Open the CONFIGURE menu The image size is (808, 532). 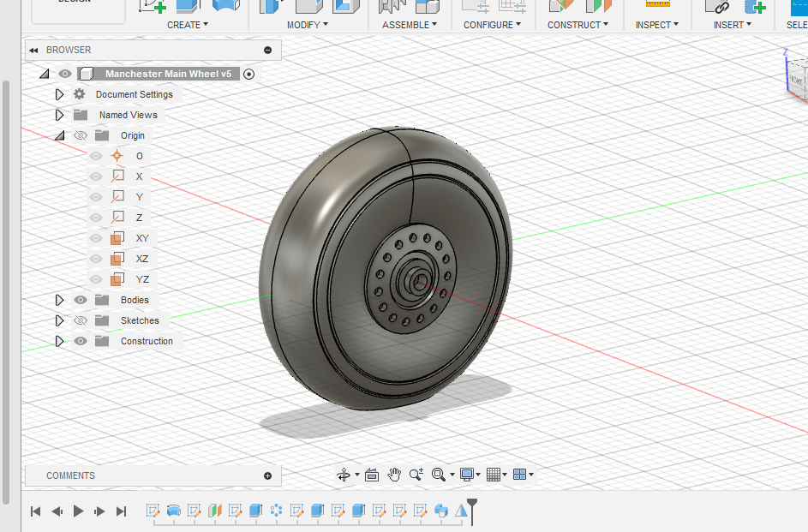(492, 25)
